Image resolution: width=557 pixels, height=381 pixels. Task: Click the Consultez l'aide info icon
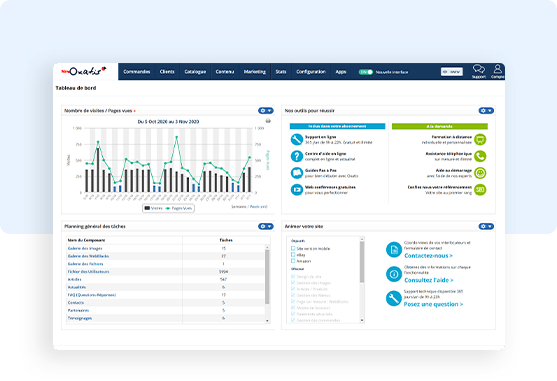[394, 274]
